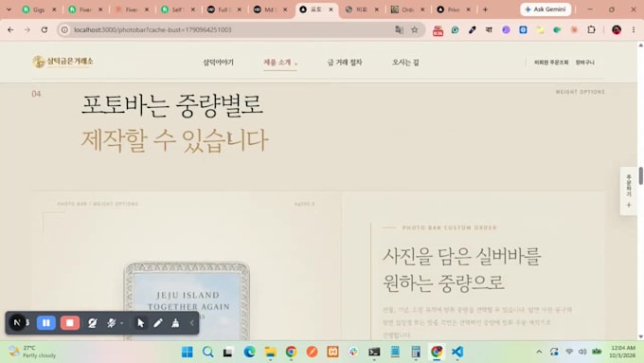
Task: Click 비회원 주문조회 link
Action: (551, 63)
